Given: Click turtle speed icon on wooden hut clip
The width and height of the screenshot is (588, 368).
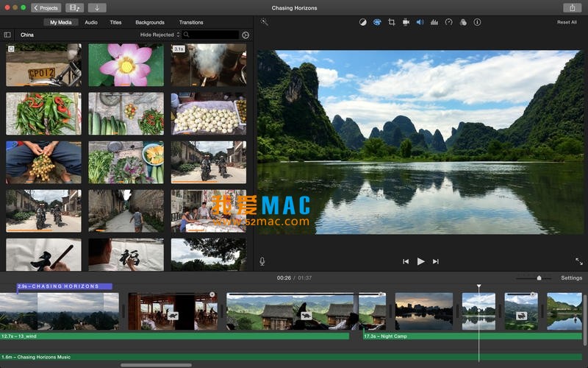Looking at the screenshot, I should tap(306, 316).
